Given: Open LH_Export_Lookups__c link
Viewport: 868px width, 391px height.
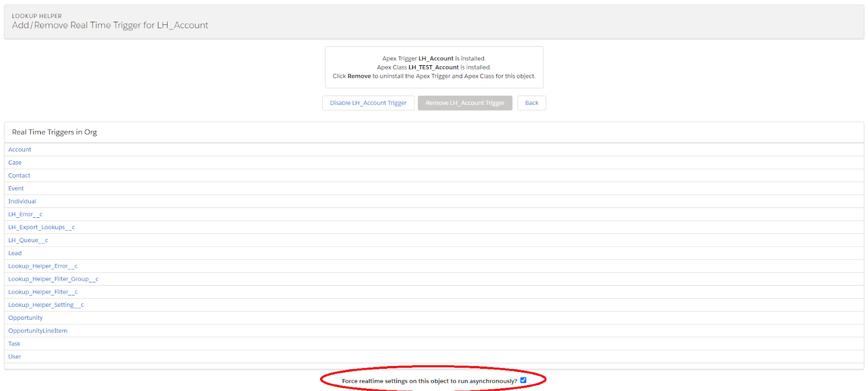Looking at the screenshot, I should [x=41, y=228].
